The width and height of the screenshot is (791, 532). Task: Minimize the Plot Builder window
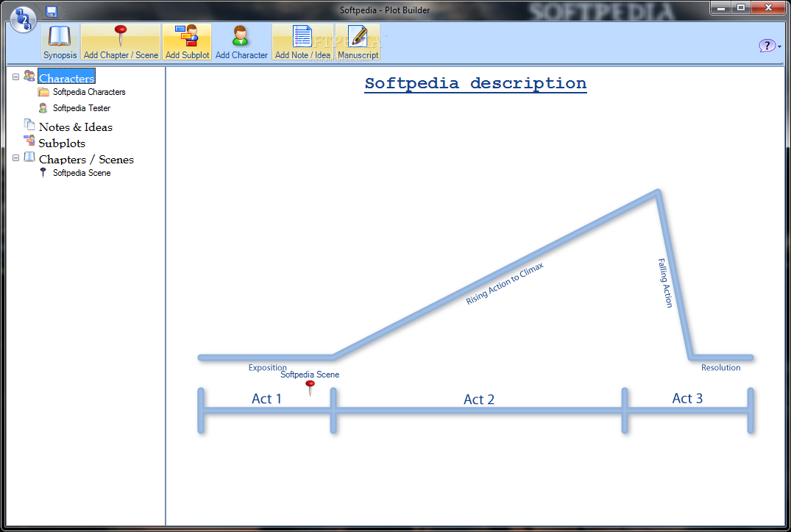tap(721, 7)
